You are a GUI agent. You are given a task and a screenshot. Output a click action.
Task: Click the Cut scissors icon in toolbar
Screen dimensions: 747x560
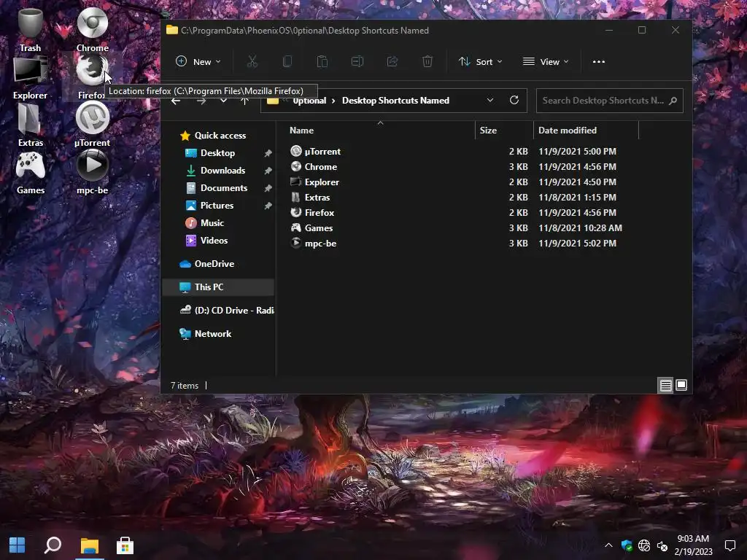click(x=252, y=61)
